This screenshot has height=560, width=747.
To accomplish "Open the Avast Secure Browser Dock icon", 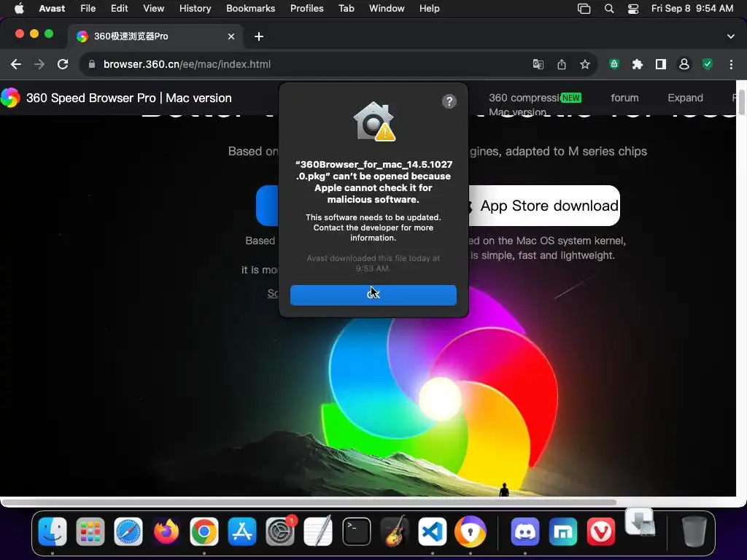I will tap(471, 532).
